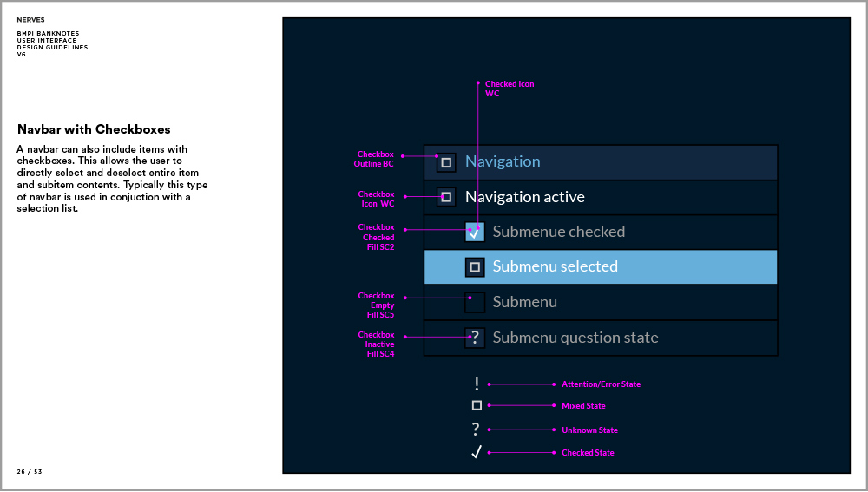Viewport: 868px width, 492px height.
Task: Click the exclamation mark Attention/Error state icon
Action: [477, 384]
